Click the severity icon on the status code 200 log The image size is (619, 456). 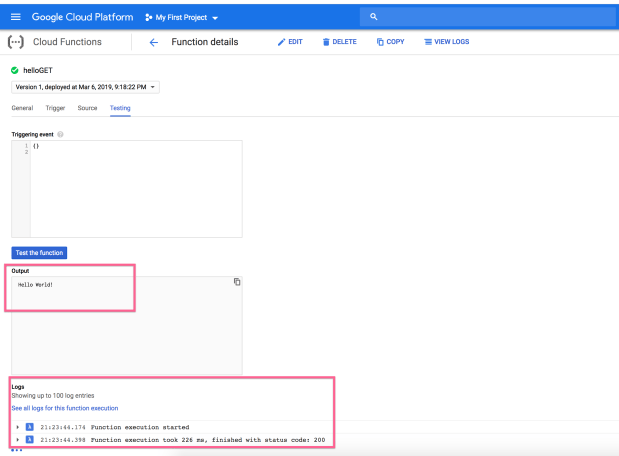[x=30, y=439]
